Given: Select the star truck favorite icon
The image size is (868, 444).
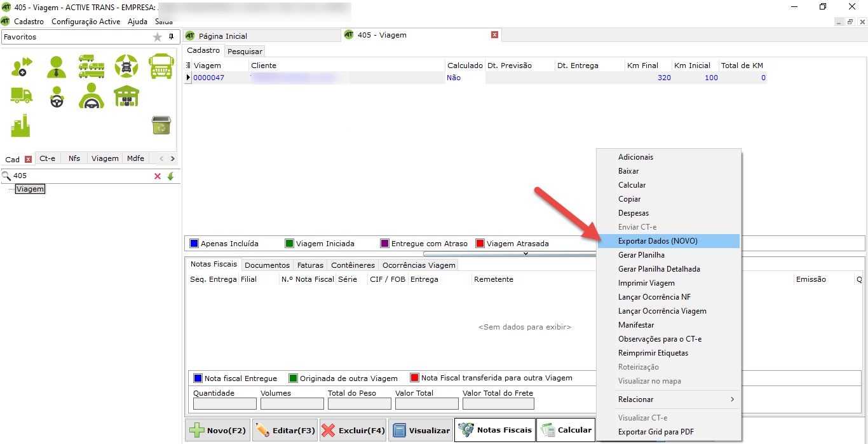Looking at the screenshot, I should pos(126,66).
